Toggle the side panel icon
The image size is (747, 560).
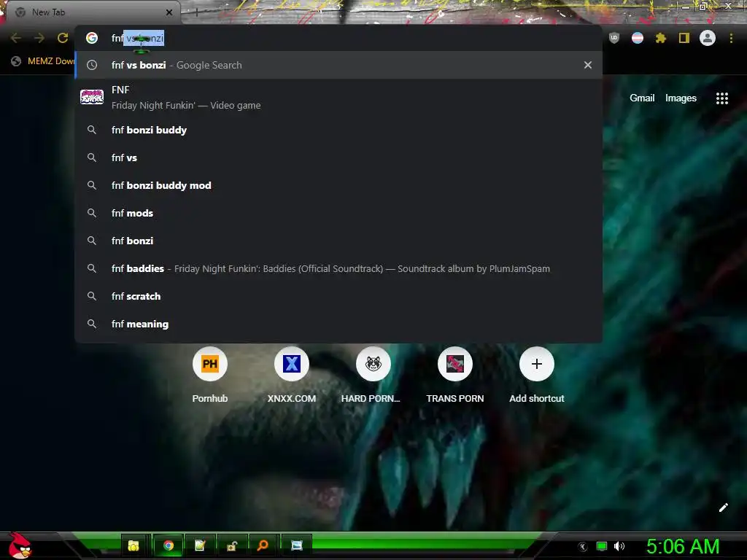(684, 38)
